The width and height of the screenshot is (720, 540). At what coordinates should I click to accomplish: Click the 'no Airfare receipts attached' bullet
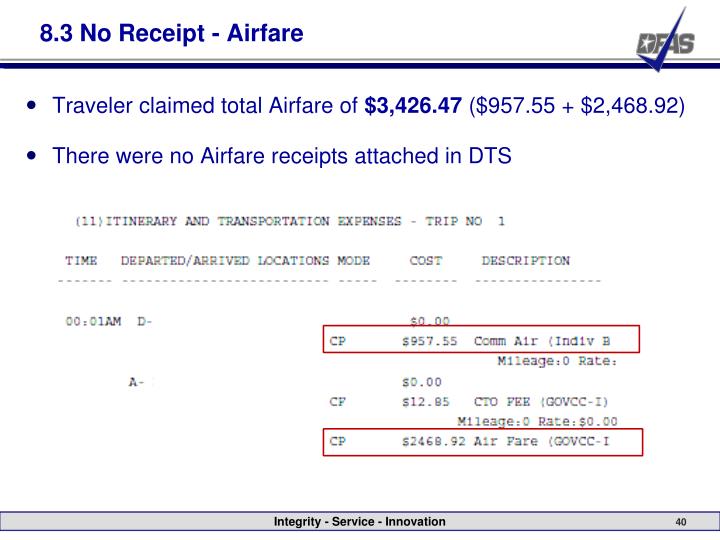[x=281, y=156]
